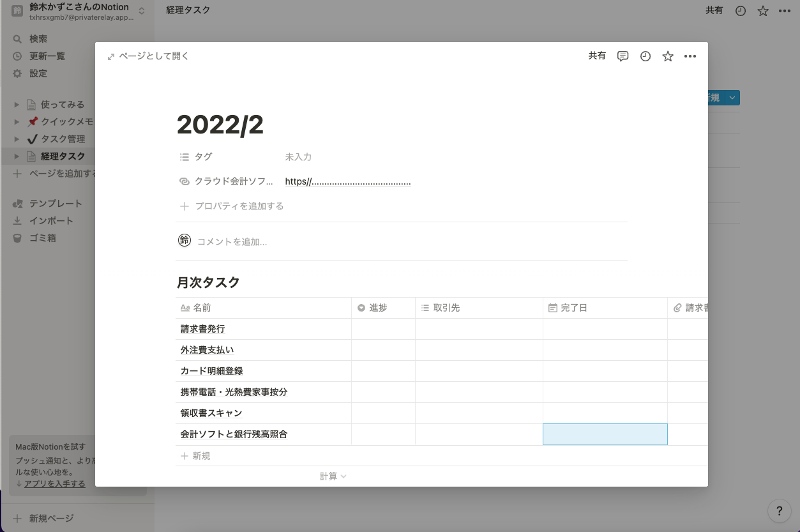Click the 未入力 tag value field

pyautogui.click(x=298, y=156)
